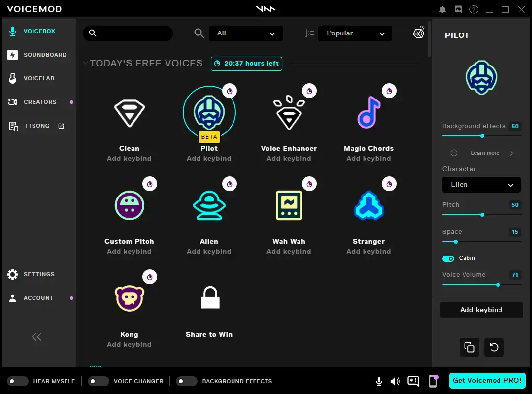This screenshot has height=394, width=532.
Task: Choose the Voice Enhancer voice icon
Action: [289, 112]
